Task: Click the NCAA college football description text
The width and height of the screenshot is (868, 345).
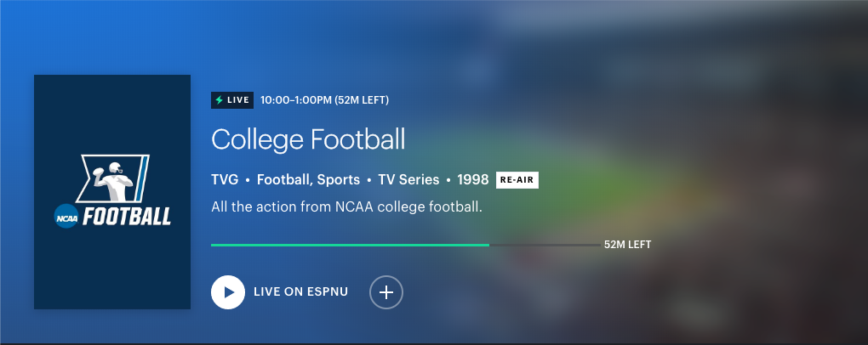Action: [x=346, y=206]
